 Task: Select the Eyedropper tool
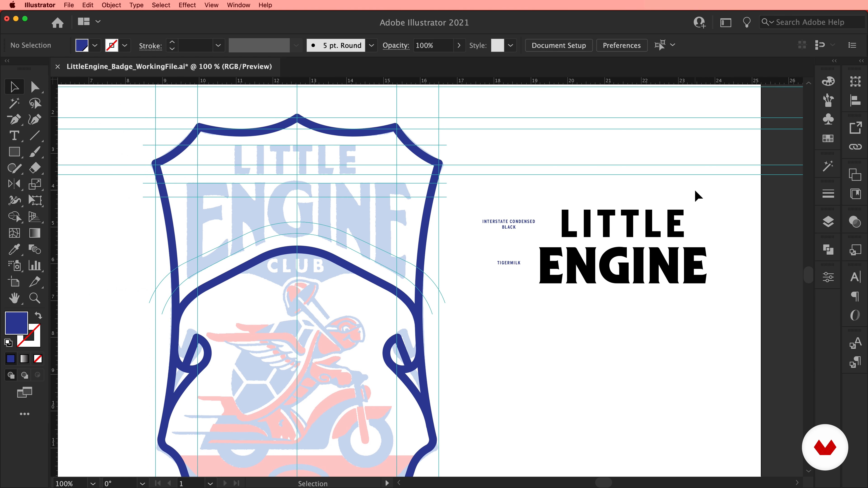[14, 250]
